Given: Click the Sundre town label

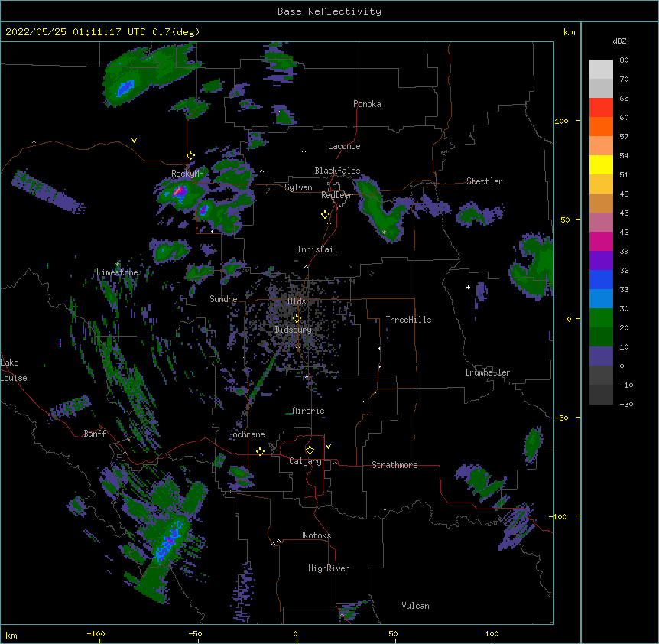Looking at the screenshot, I should click(x=223, y=299).
